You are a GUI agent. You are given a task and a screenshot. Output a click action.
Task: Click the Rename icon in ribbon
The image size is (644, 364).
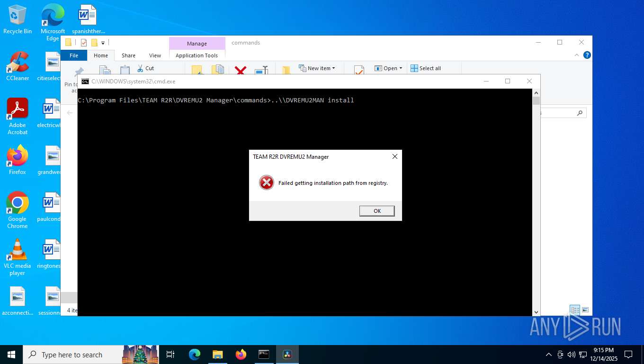coord(261,70)
